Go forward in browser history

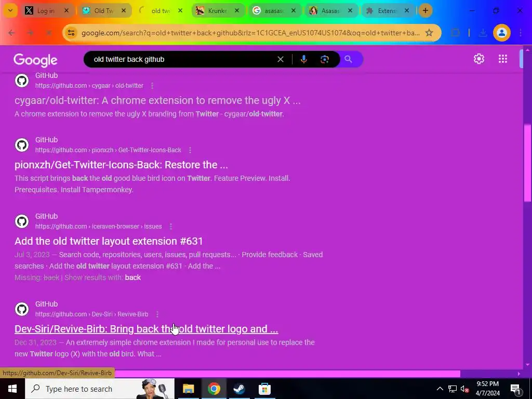pos(30,33)
